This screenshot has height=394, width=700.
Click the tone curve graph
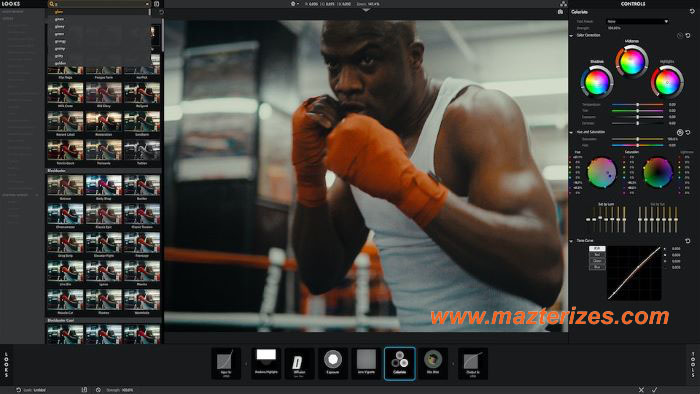click(634, 273)
